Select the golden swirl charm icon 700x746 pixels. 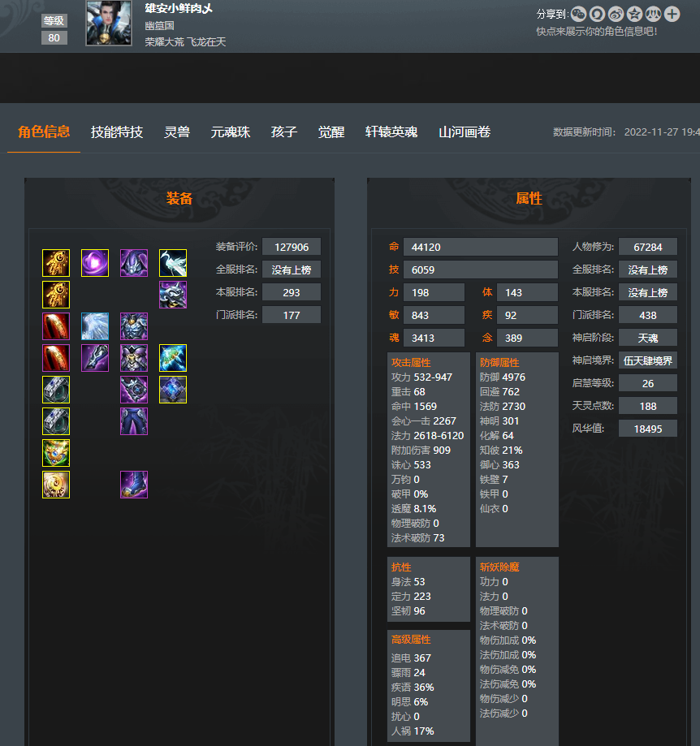(56, 485)
